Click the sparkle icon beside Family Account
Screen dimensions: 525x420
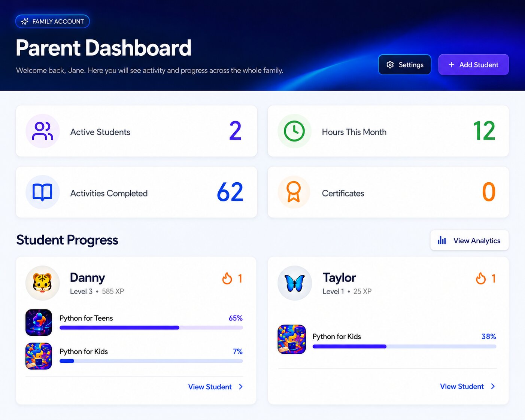25,21
